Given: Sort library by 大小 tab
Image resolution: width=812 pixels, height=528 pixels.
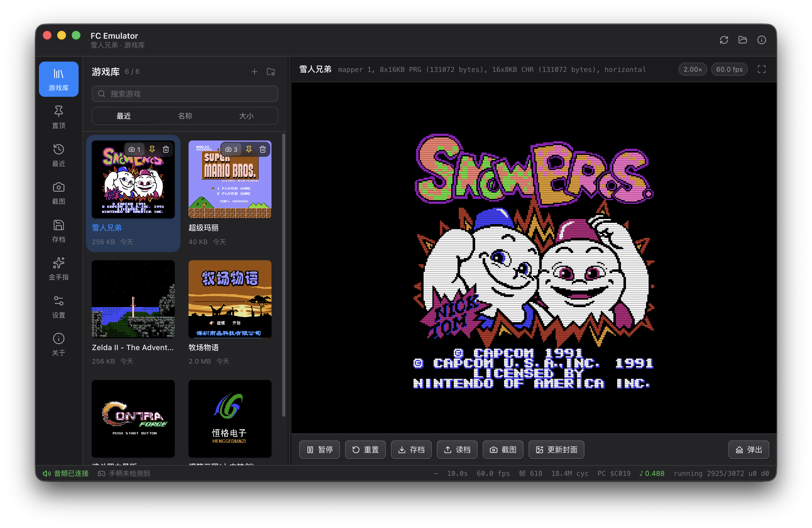Looking at the screenshot, I should tap(246, 116).
